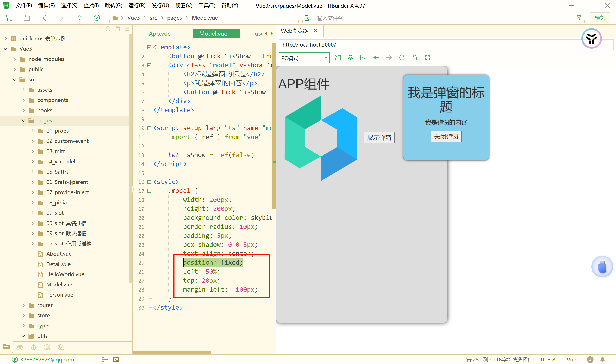Click the bookmark star icon
Viewport: 616px width, 364px height.
79,18
